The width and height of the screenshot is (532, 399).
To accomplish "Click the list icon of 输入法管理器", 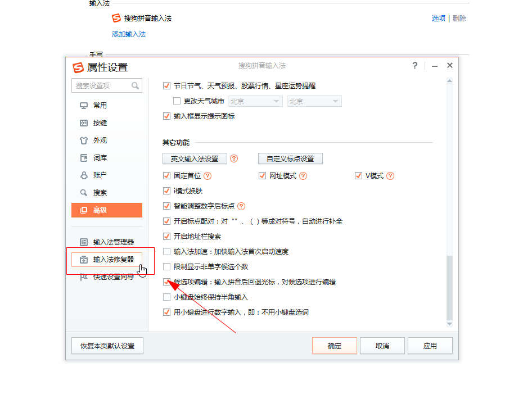I will pyautogui.click(x=84, y=242).
